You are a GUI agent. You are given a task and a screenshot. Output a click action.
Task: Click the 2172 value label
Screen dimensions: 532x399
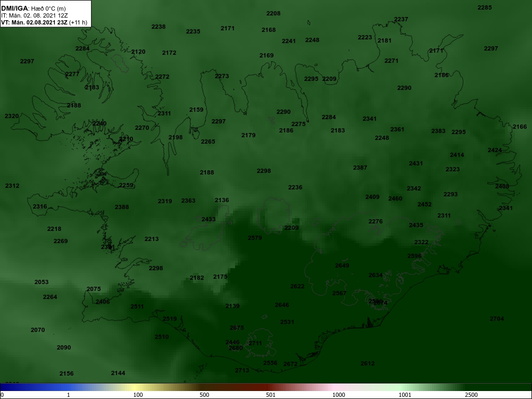(169, 53)
